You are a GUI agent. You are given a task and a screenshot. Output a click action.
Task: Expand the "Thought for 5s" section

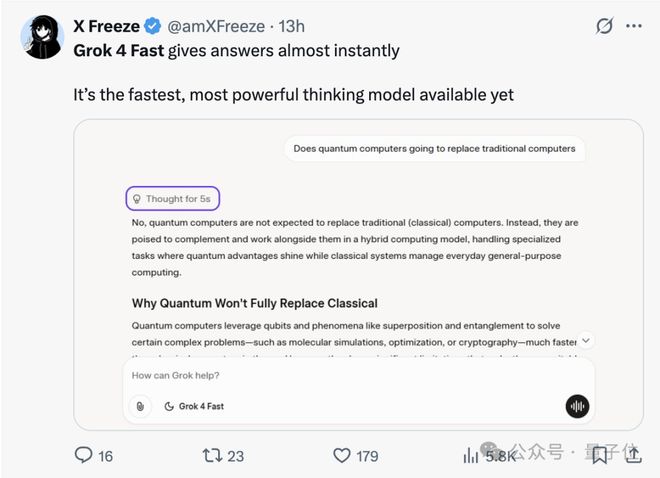pos(172,199)
